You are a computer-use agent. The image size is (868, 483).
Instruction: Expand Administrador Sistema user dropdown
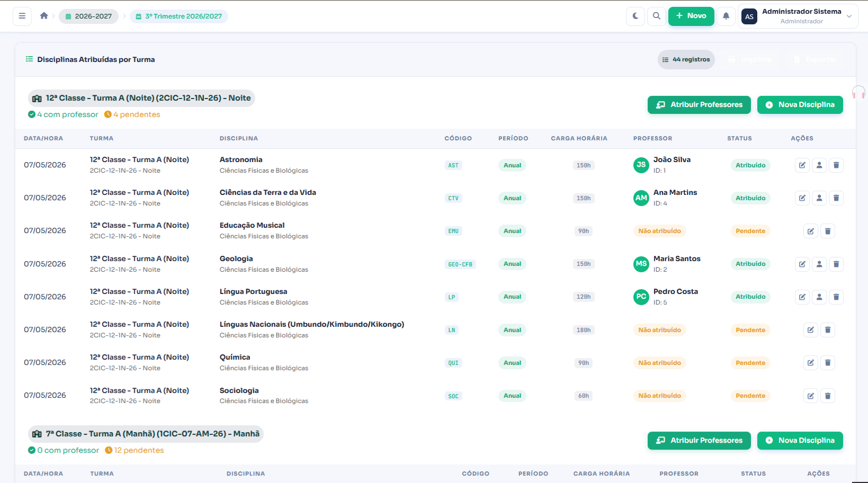pos(798,16)
